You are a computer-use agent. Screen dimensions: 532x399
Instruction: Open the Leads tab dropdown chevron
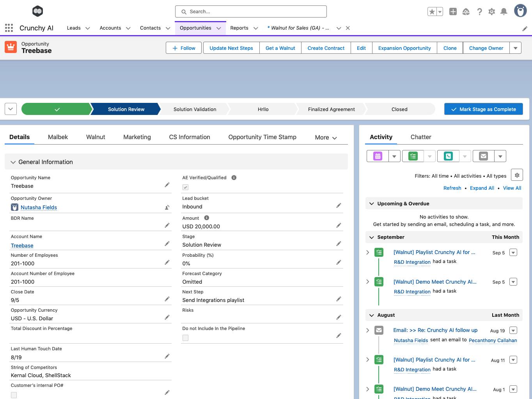click(x=88, y=28)
